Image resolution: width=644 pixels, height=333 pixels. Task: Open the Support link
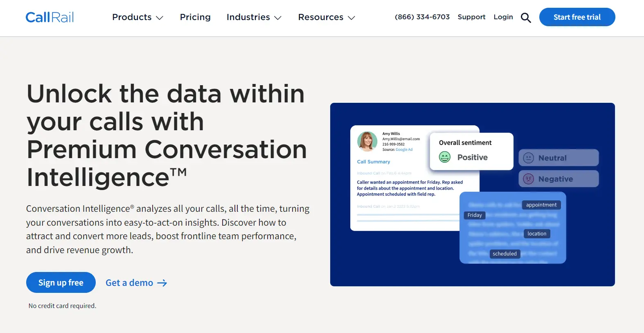(x=471, y=17)
